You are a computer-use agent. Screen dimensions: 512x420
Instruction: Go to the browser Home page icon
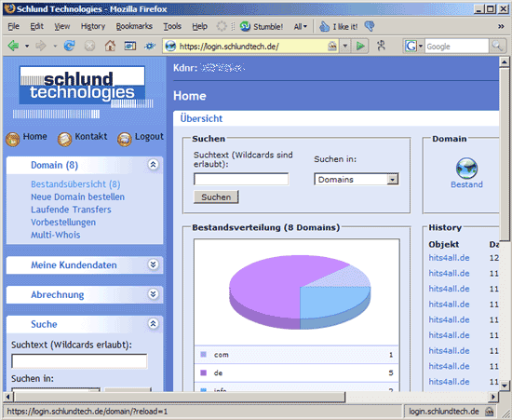click(110, 46)
